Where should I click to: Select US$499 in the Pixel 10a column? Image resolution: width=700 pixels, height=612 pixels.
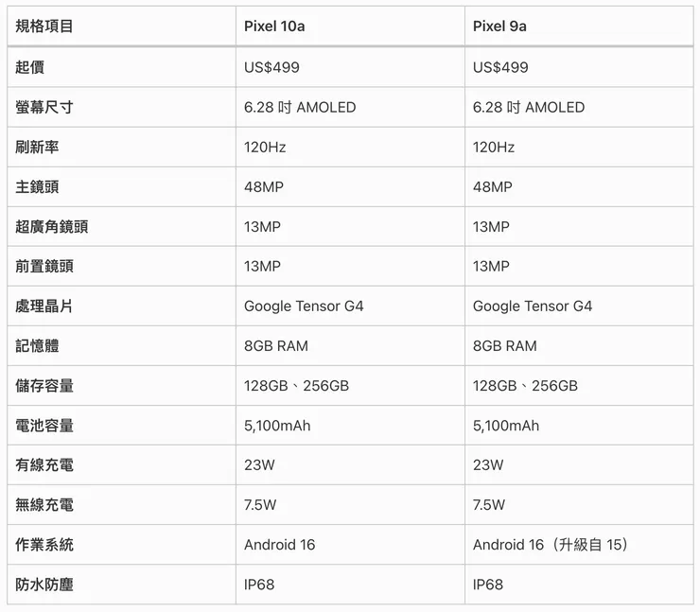point(271,67)
